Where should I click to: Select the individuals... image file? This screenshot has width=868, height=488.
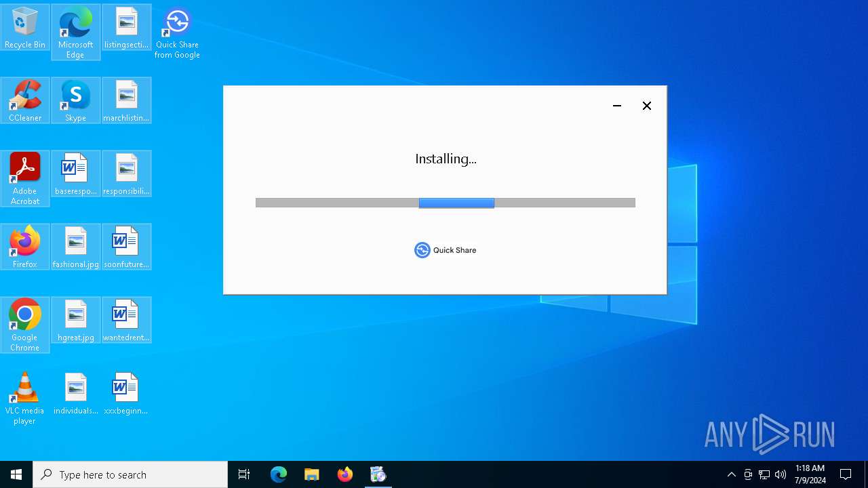(x=75, y=393)
